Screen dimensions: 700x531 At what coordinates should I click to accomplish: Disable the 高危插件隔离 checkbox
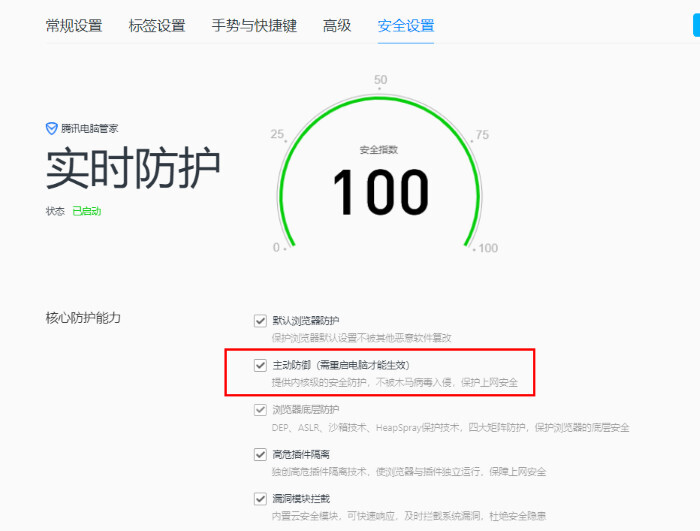click(261, 454)
